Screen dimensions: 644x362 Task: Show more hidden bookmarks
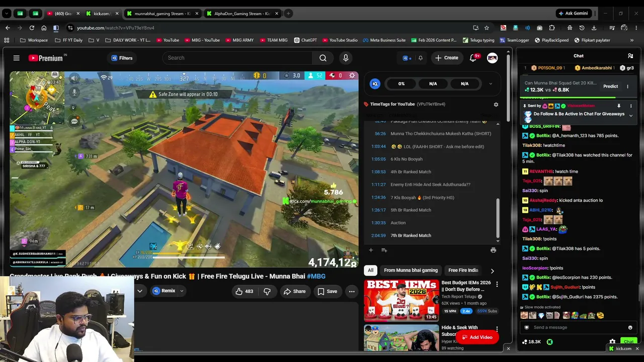632,40
